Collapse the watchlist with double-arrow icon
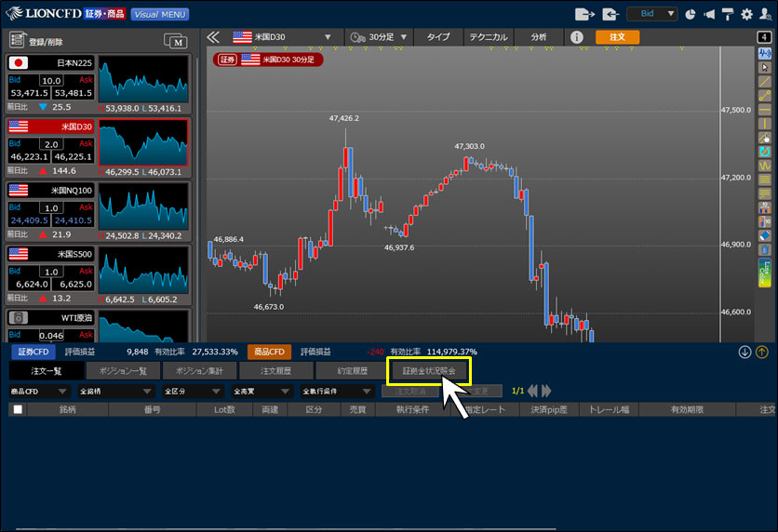The image size is (778, 532). point(213,37)
